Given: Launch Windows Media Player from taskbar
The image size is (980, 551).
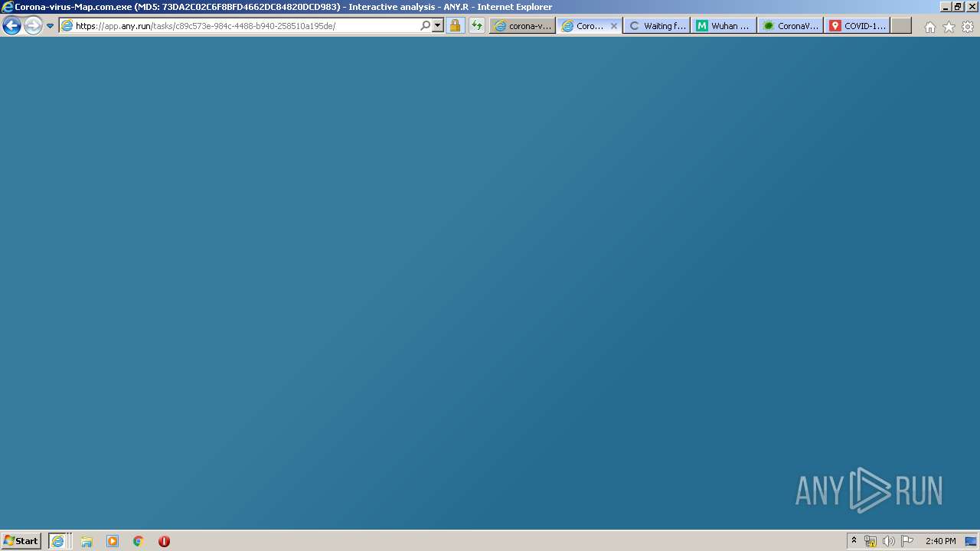Looking at the screenshot, I should click(x=113, y=541).
